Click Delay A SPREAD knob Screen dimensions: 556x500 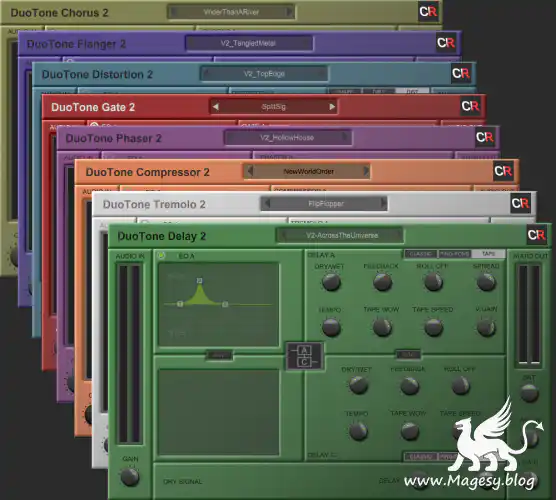tap(486, 282)
